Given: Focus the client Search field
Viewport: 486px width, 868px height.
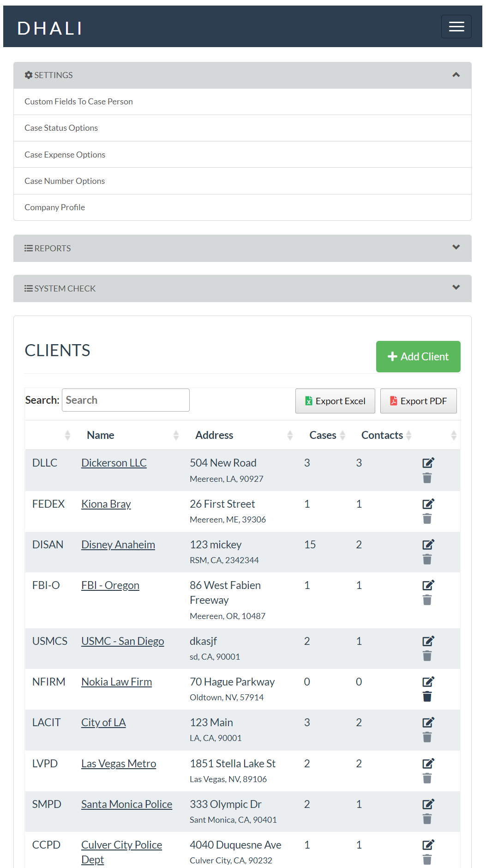Looking at the screenshot, I should tap(126, 400).
